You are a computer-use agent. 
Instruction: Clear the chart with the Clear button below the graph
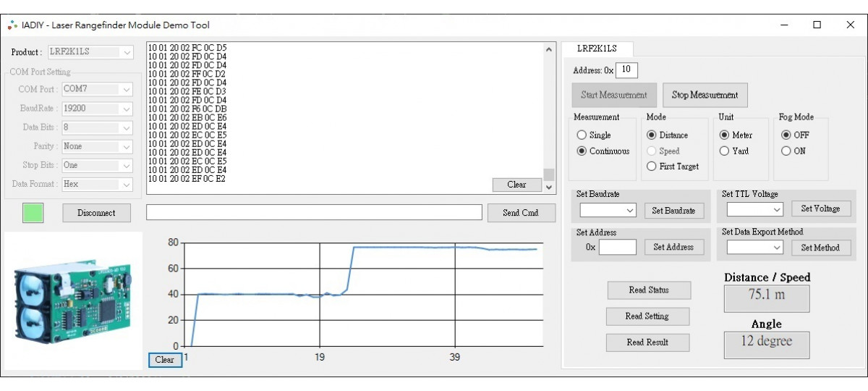[x=165, y=360]
